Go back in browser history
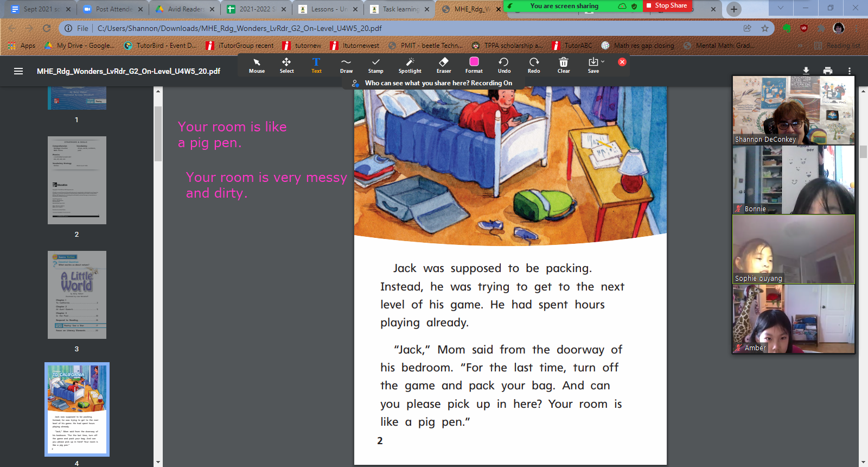 (x=12, y=28)
